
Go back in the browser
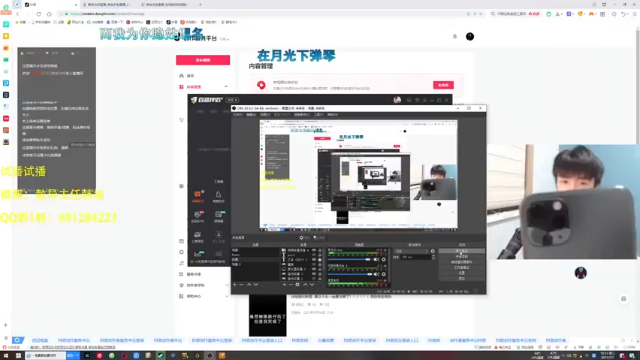tap(18, 14)
